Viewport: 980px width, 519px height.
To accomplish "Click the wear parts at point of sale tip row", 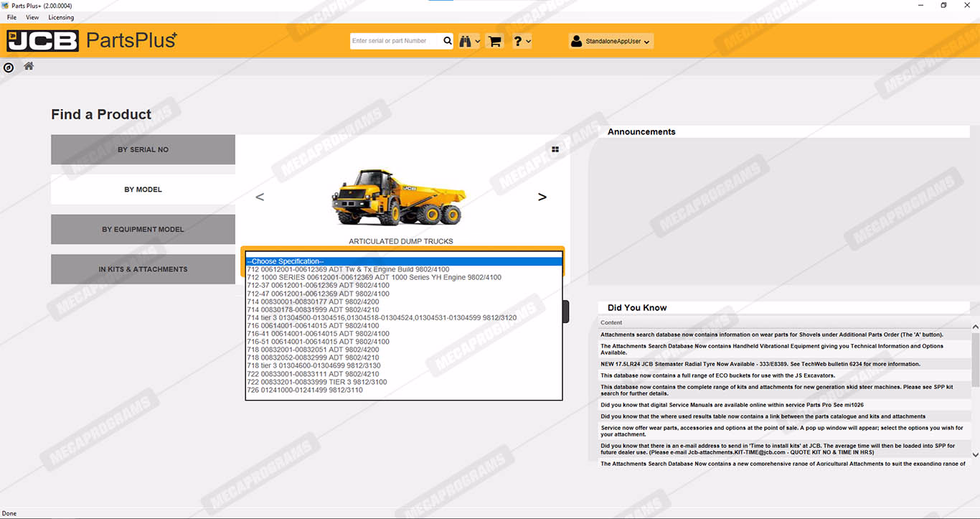I will click(784, 431).
